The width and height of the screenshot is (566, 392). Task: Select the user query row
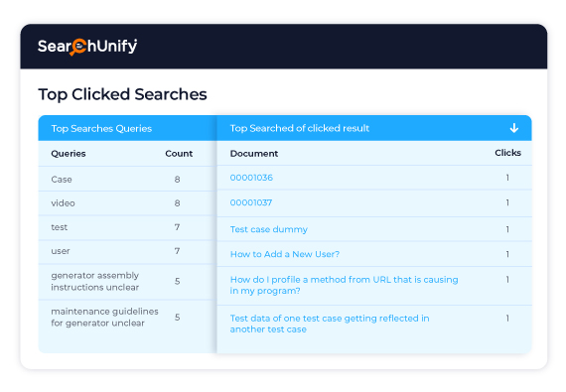pyautogui.click(x=127, y=251)
